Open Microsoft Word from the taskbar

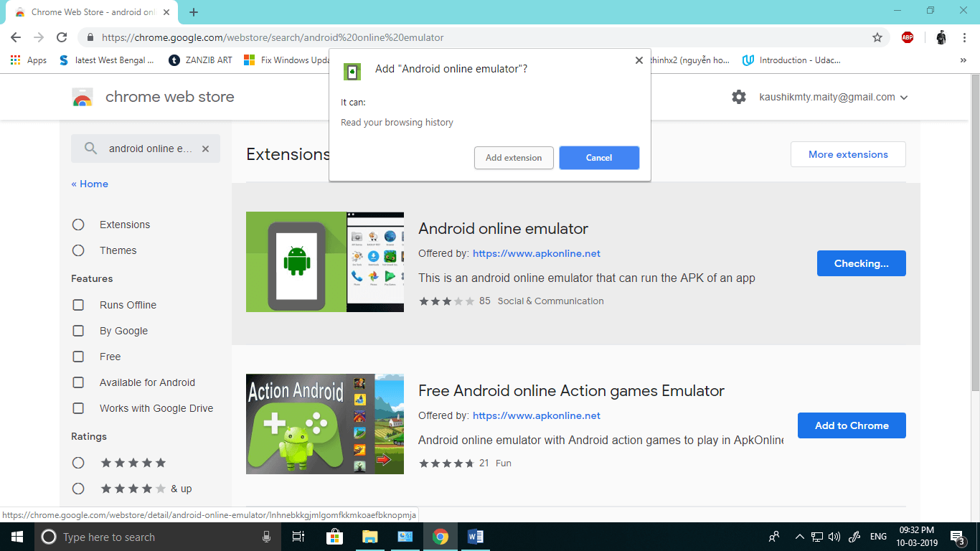point(475,537)
